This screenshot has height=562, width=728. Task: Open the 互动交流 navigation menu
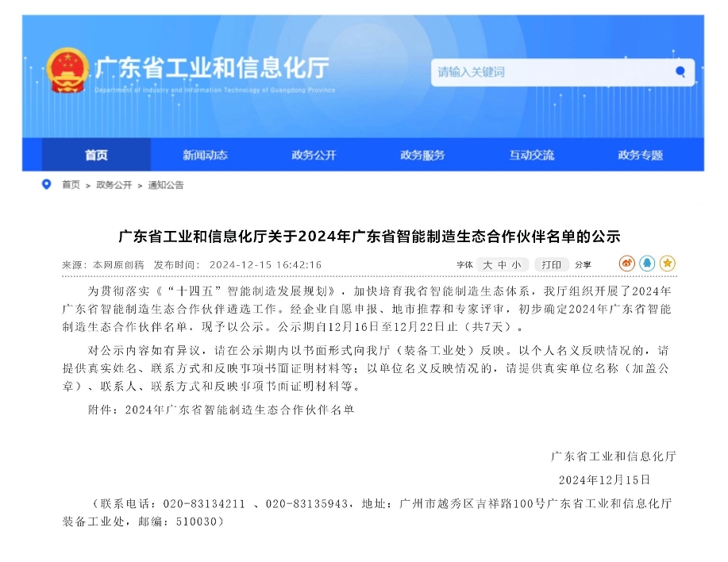pyautogui.click(x=531, y=155)
